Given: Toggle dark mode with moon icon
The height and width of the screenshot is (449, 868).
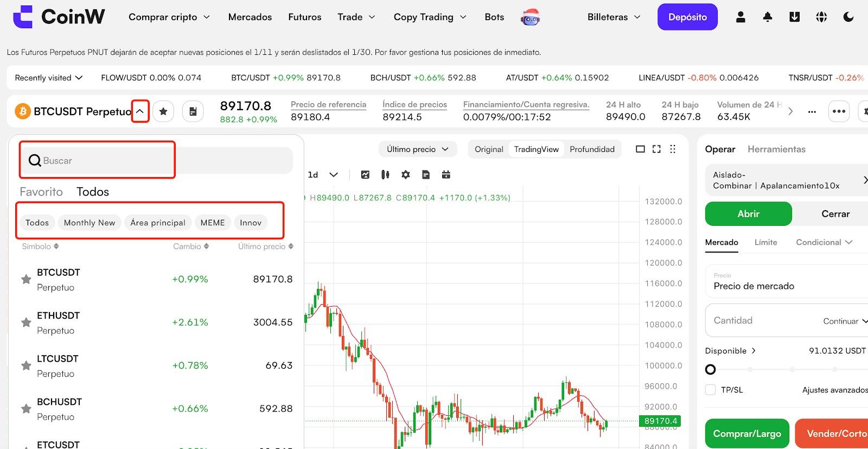Looking at the screenshot, I should point(848,17).
